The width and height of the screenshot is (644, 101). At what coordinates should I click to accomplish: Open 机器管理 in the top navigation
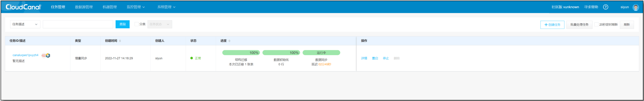[110, 7]
